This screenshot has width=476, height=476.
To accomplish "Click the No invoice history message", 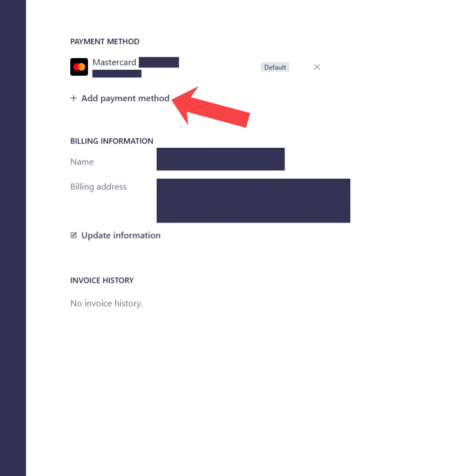I will pos(106,303).
